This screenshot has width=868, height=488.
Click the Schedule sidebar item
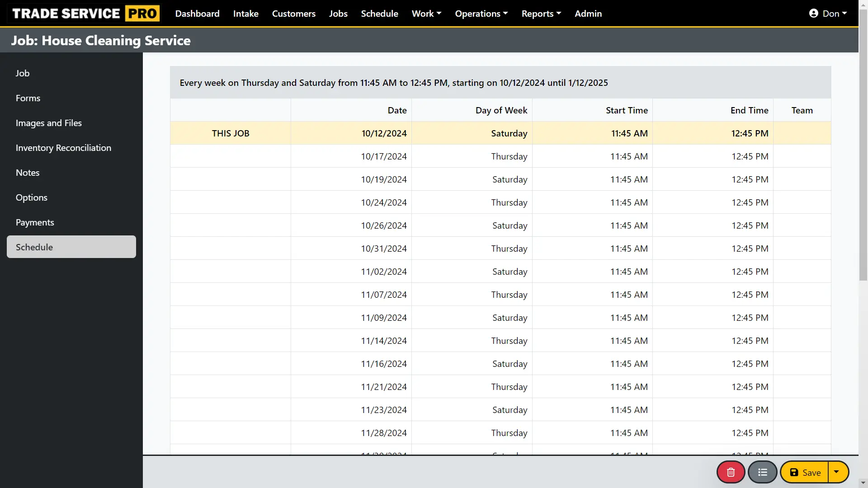(x=71, y=247)
